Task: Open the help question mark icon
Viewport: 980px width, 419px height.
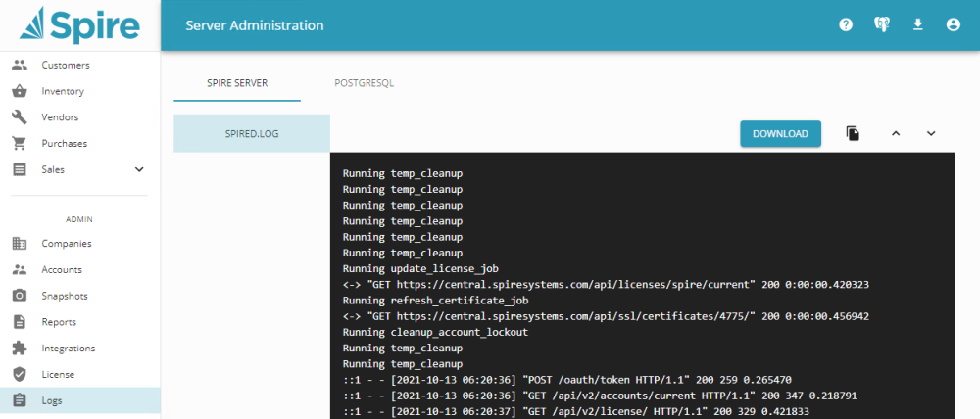Action: (846, 25)
